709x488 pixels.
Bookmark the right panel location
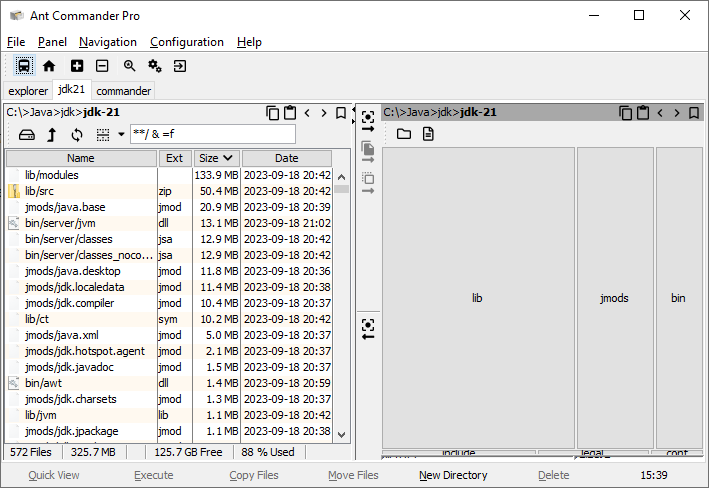(x=694, y=113)
